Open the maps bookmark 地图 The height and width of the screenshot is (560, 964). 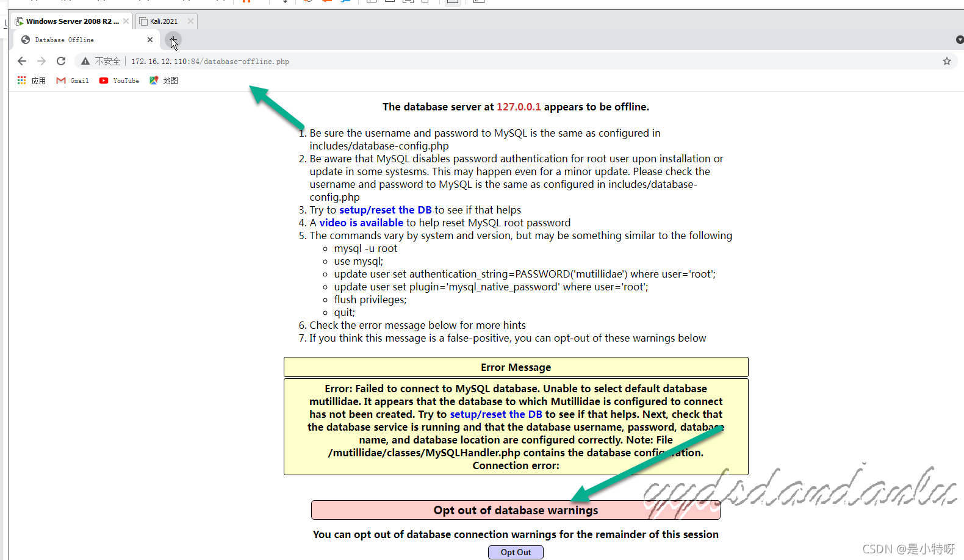click(x=164, y=81)
